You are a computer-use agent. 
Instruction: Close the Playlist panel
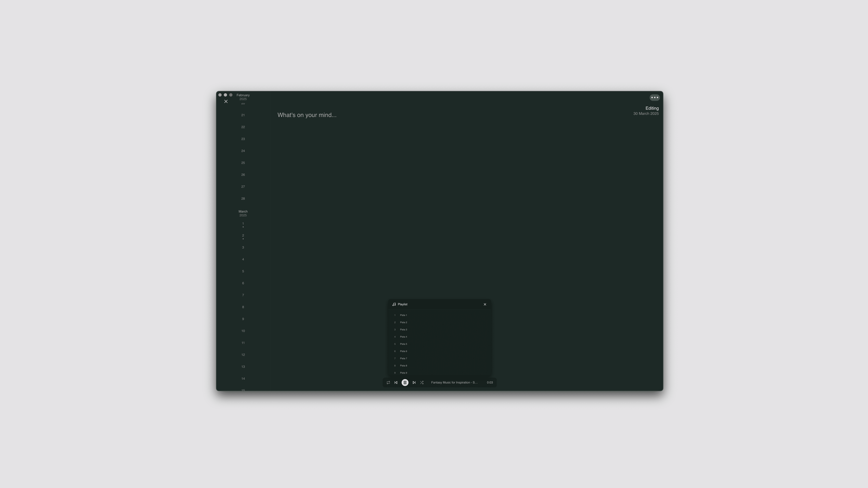click(485, 304)
